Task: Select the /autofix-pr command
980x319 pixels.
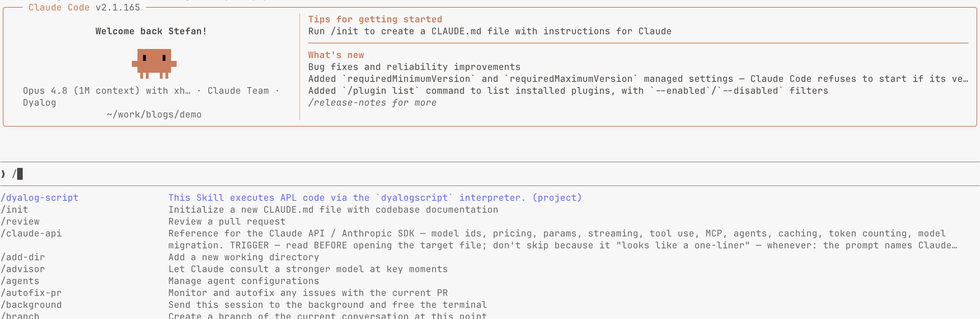Action: pos(31,293)
